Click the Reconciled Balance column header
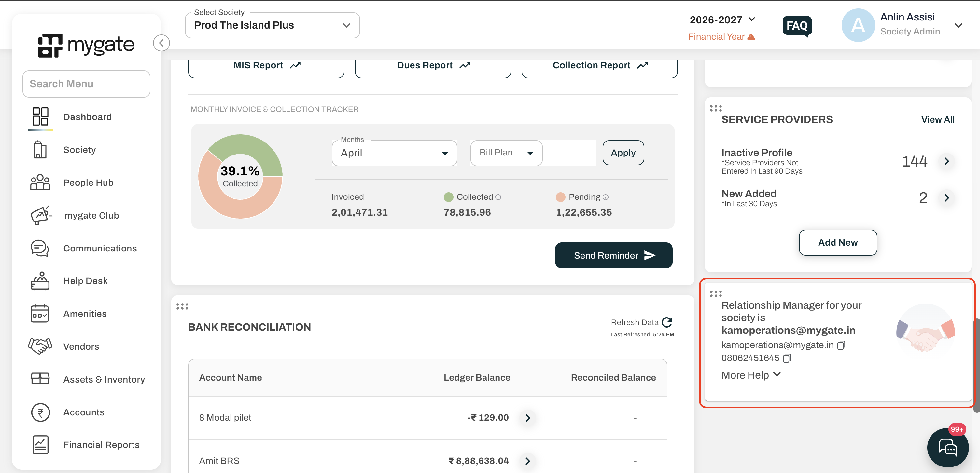Image resolution: width=980 pixels, height=473 pixels. click(613, 378)
